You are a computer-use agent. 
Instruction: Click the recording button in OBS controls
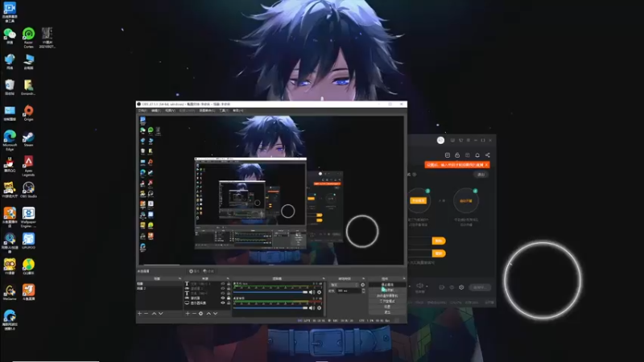tap(387, 290)
